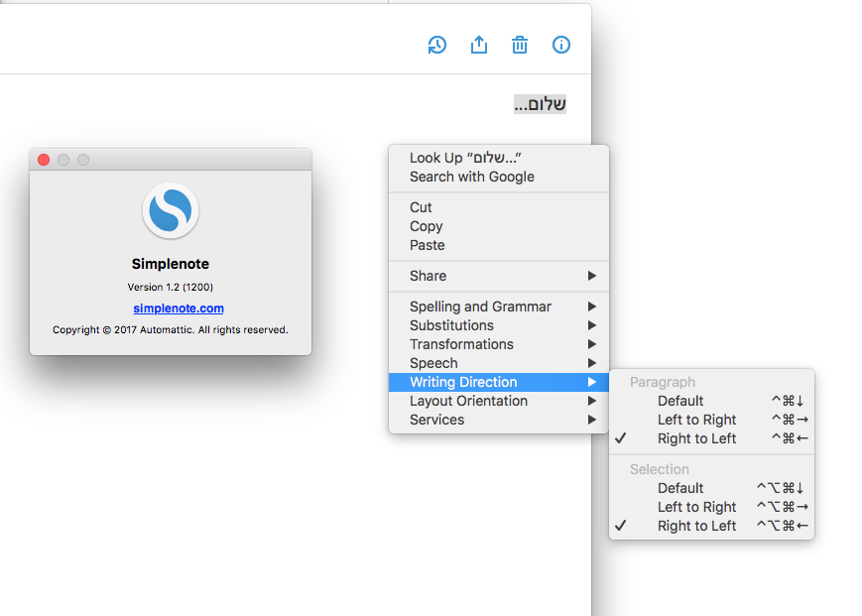Move the note to trash via trash icon
Image resolution: width=862 pixels, height=616 pixels.
[x=519, y=45]
